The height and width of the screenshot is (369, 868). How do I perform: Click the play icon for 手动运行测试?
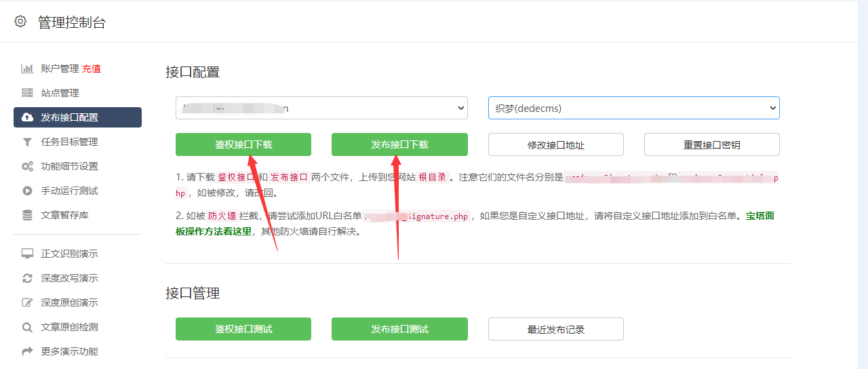27,191
